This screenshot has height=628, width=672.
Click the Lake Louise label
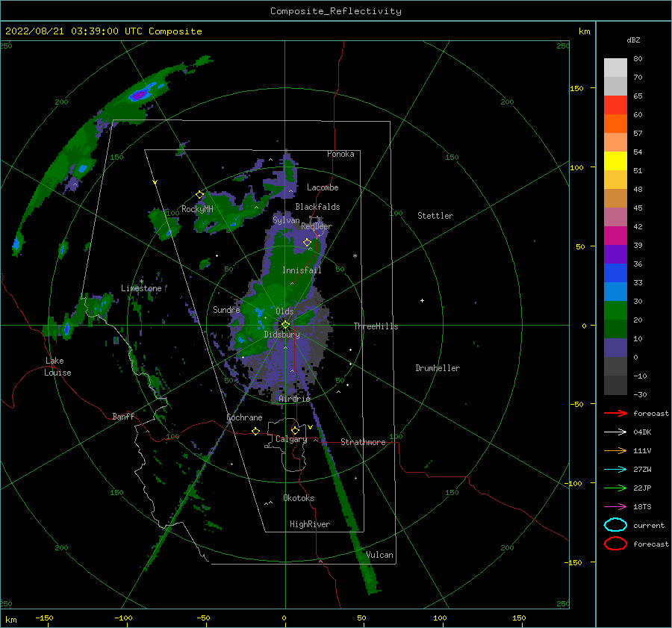pos(57,367)
